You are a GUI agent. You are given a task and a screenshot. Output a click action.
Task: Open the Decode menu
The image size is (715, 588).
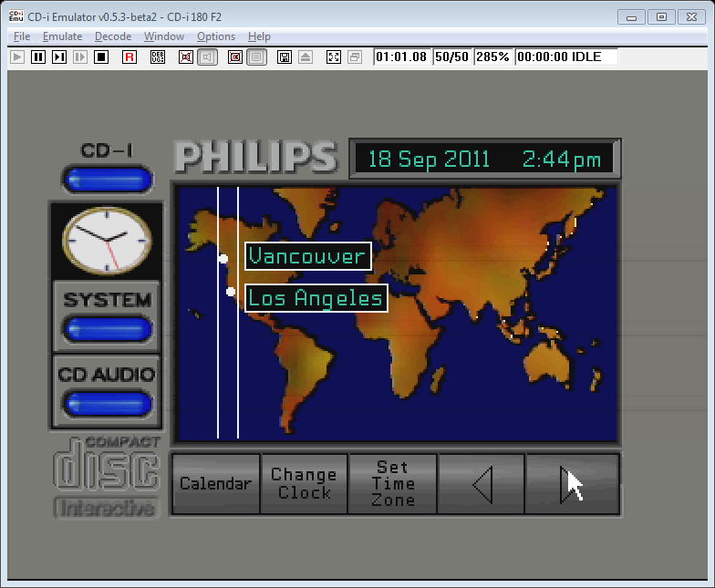click(113, 36)
